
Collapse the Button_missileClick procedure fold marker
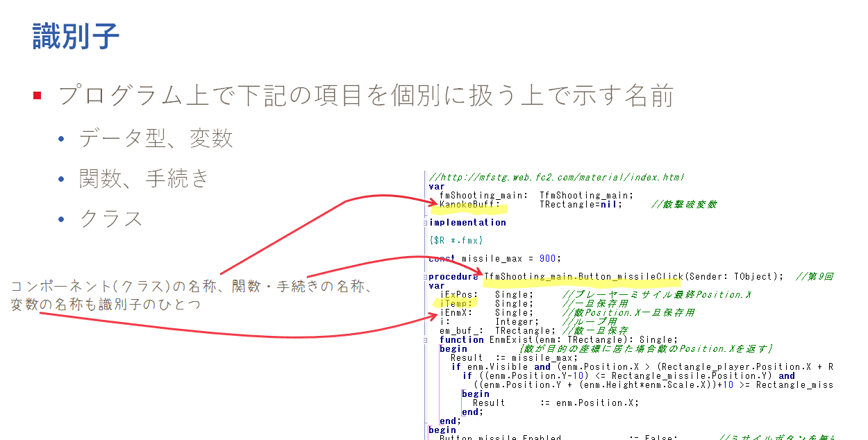coord(424,276)
